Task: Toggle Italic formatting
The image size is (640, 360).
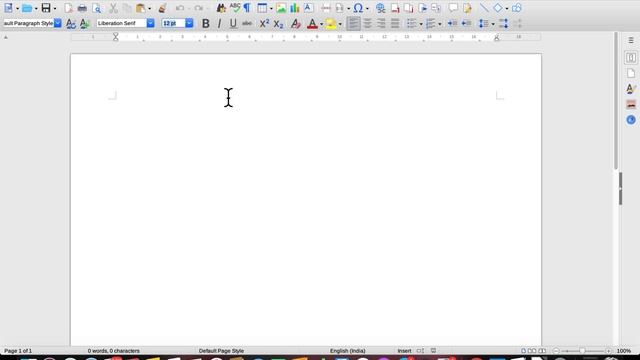Action: point(220,24)
